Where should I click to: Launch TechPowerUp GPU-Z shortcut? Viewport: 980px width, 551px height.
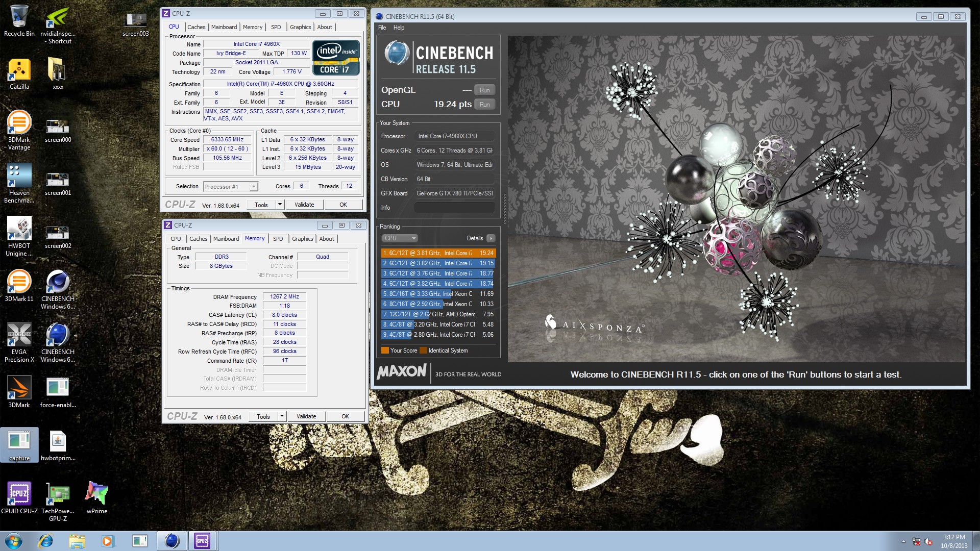pos(58,502)
